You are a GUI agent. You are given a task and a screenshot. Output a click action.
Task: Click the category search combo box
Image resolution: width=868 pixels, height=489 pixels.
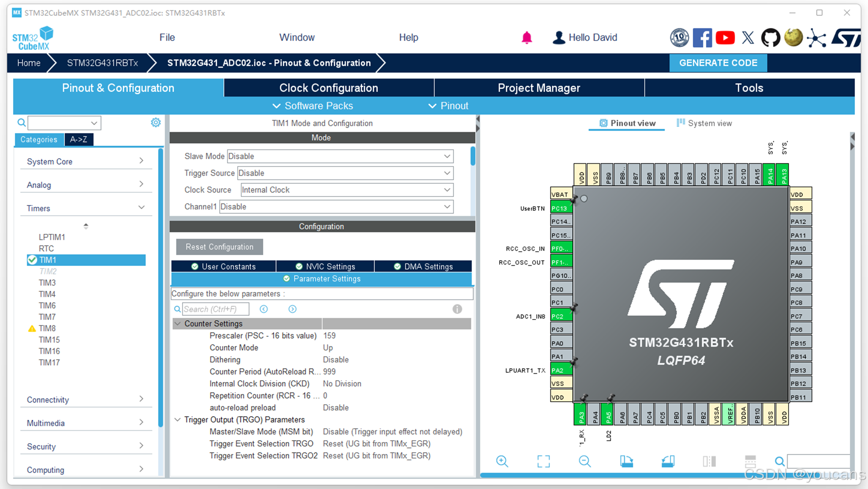tap(64, 123)
